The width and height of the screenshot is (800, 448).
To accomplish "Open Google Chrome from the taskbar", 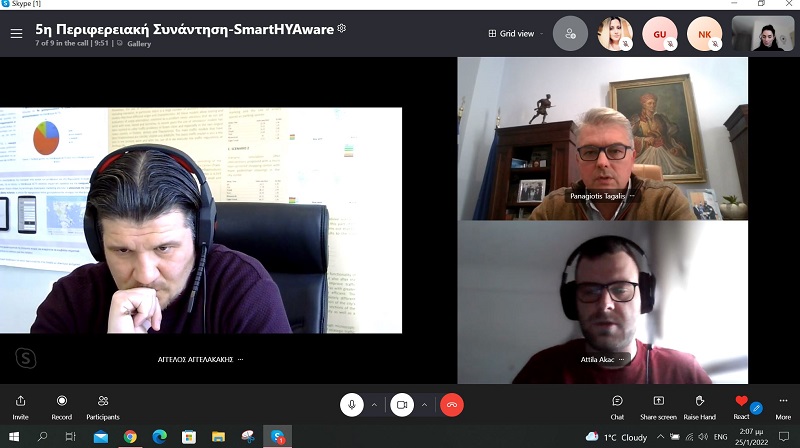I will coord(130,437).
